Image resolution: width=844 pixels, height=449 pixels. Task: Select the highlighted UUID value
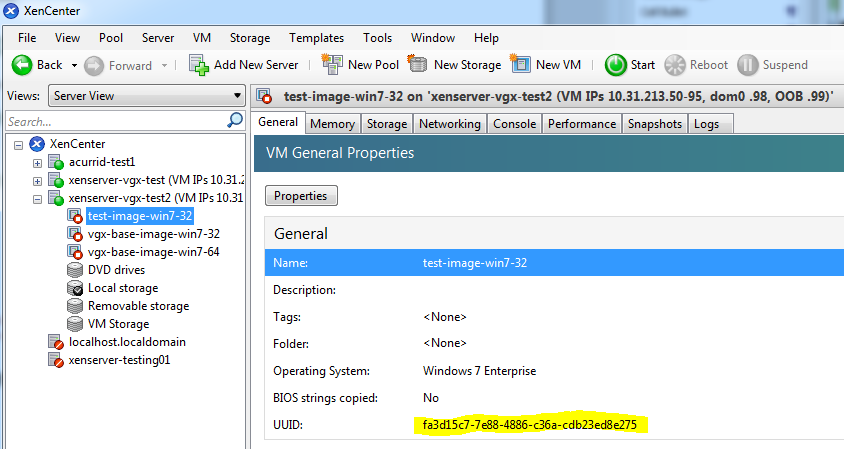pyautogui.click(x=529, y=425)
